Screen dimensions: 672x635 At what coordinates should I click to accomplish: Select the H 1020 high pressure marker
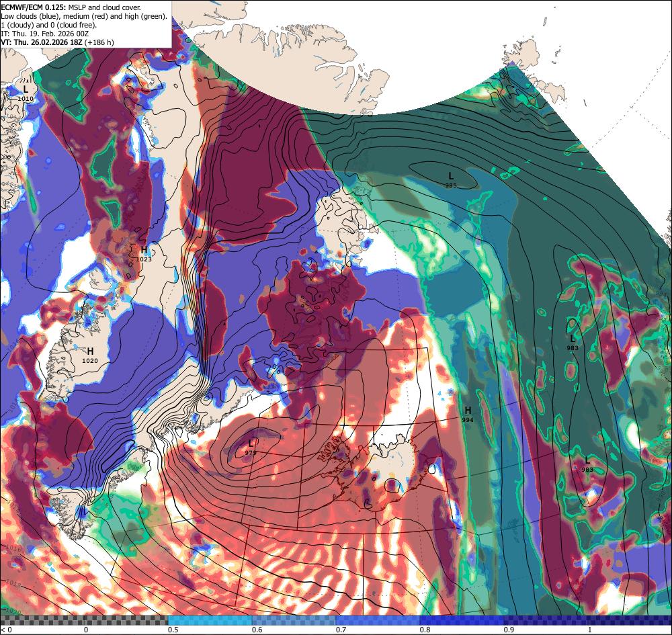(90, 355)
